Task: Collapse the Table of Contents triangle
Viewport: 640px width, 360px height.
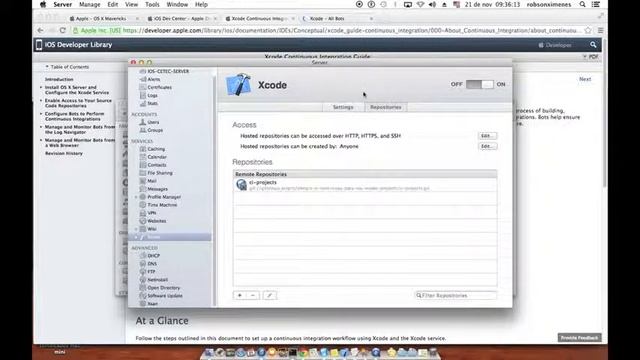Action: click(x=47, y=67)
